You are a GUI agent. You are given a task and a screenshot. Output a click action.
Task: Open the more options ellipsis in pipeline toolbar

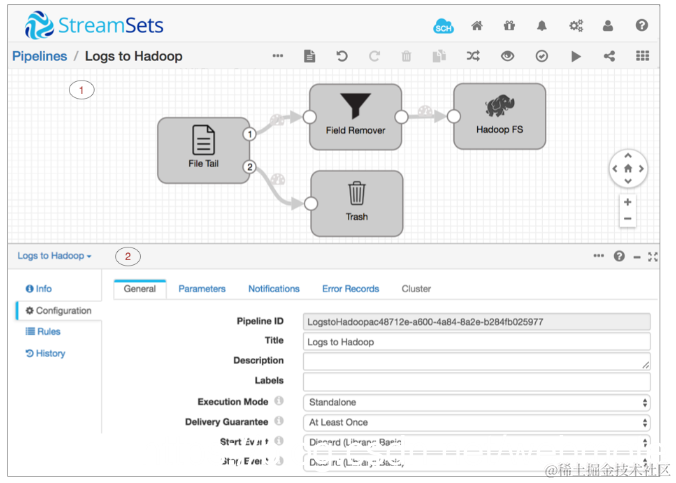278,56
